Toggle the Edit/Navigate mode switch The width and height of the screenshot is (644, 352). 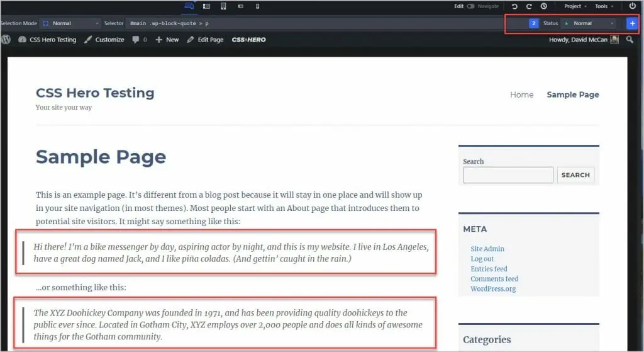click(471, 6)
